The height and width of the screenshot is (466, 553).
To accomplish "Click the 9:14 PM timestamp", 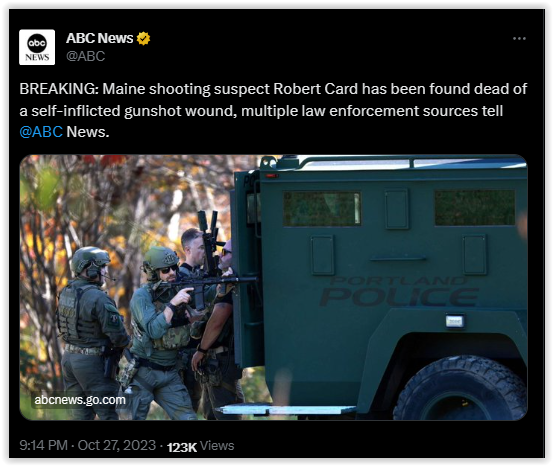I will 43,445.
